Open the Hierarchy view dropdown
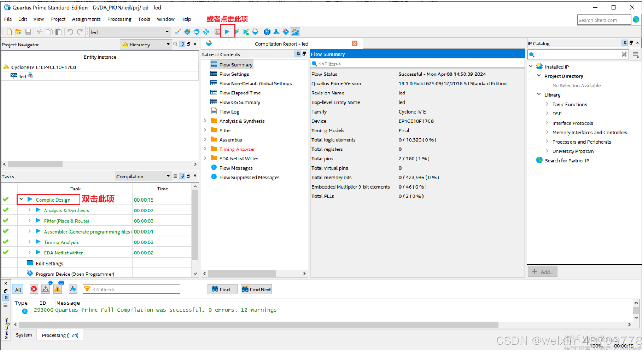The height and width of the screenshot is (352, 644). pyautogui.click(x=146, y=44)
